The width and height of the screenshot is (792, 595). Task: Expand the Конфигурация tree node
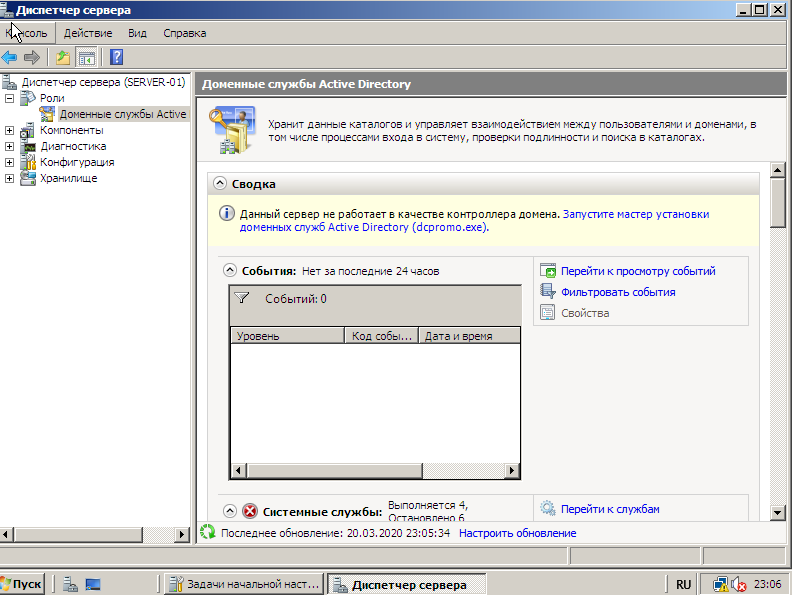pyautogui.click(x=9, y=162)
